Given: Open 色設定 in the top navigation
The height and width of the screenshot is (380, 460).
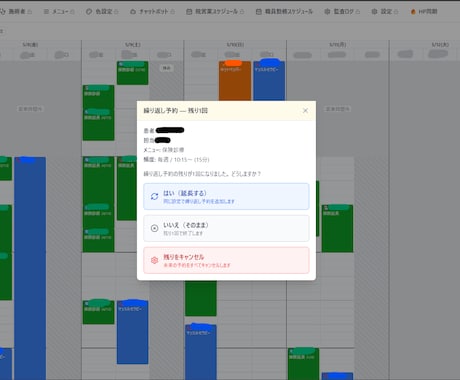Looking at the screenshot, I should tap(102, 12).
